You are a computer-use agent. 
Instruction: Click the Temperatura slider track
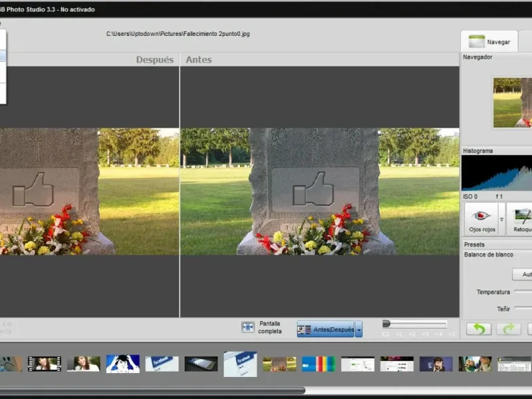coord(523,292)
